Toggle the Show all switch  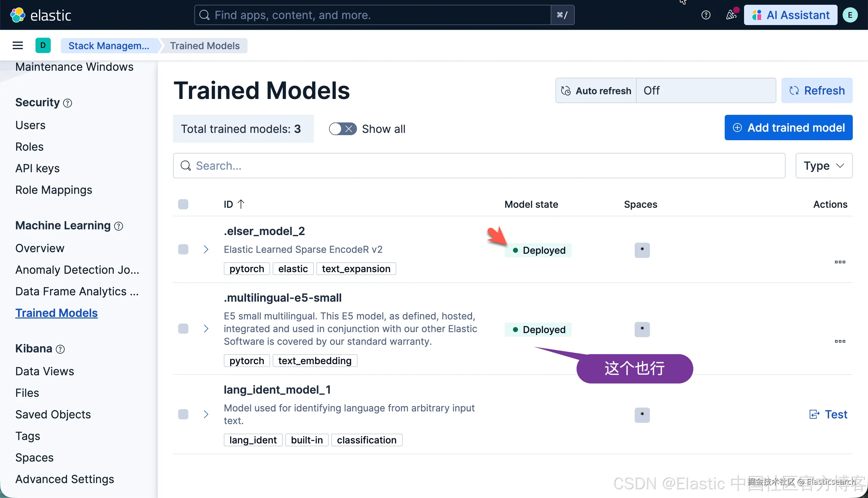pyautogui.click(x=343, y=129)
